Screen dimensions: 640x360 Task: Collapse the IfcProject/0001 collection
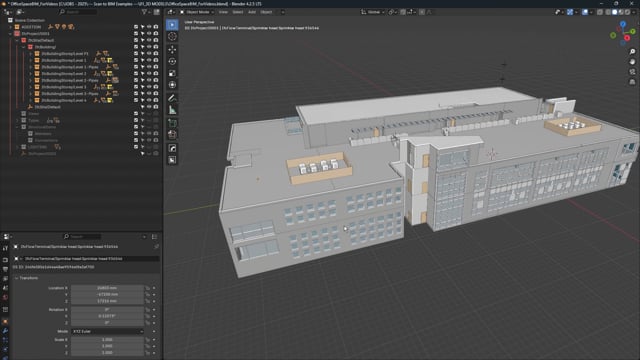11,33
